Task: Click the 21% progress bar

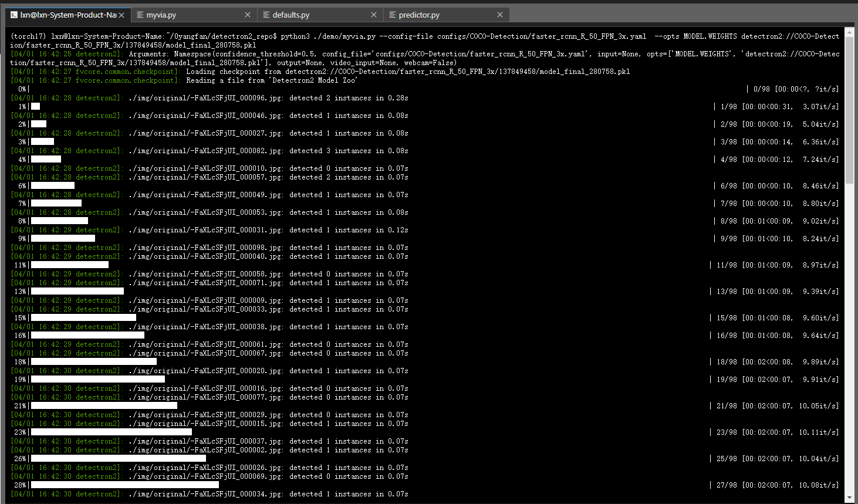Action: (104, 406)
